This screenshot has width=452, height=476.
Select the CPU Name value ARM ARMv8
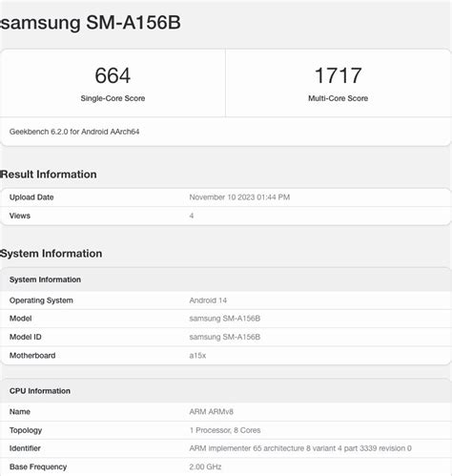211,411
